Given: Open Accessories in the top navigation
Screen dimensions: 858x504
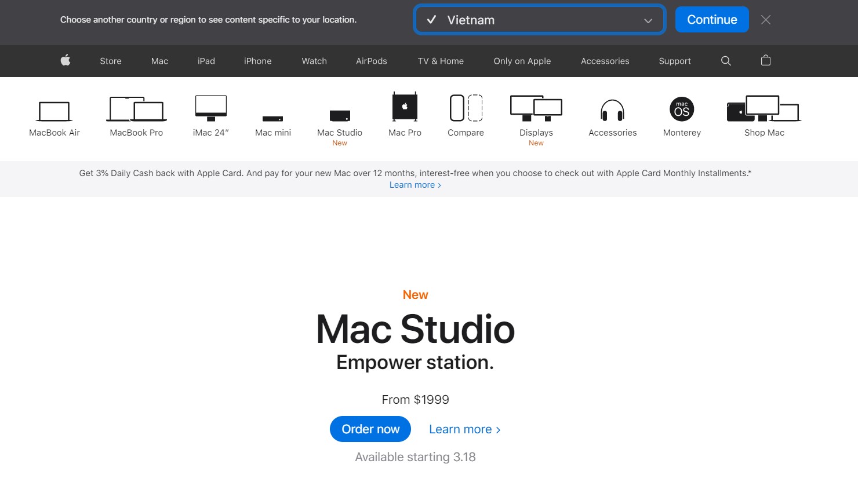Looking at the screenshot, I should pyautogui.click(x=605, y=61).
